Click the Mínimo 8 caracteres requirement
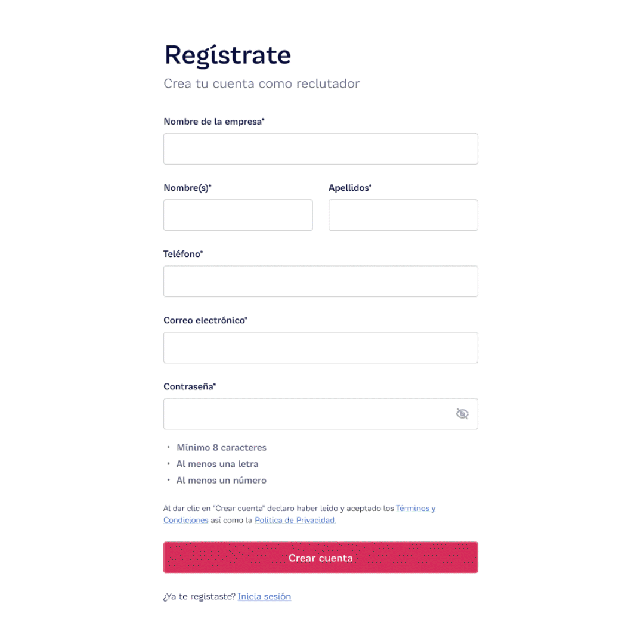Viewport: 644px width, 644px height. [221, 447]
